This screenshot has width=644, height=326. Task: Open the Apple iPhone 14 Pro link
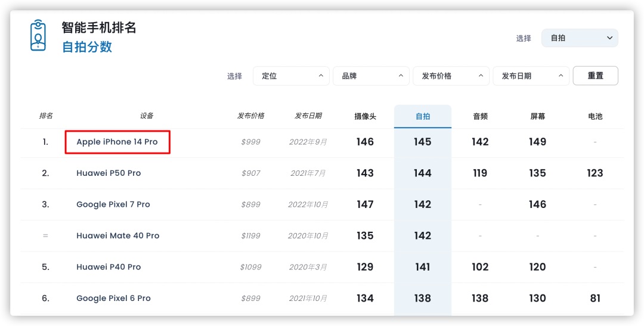117,142
